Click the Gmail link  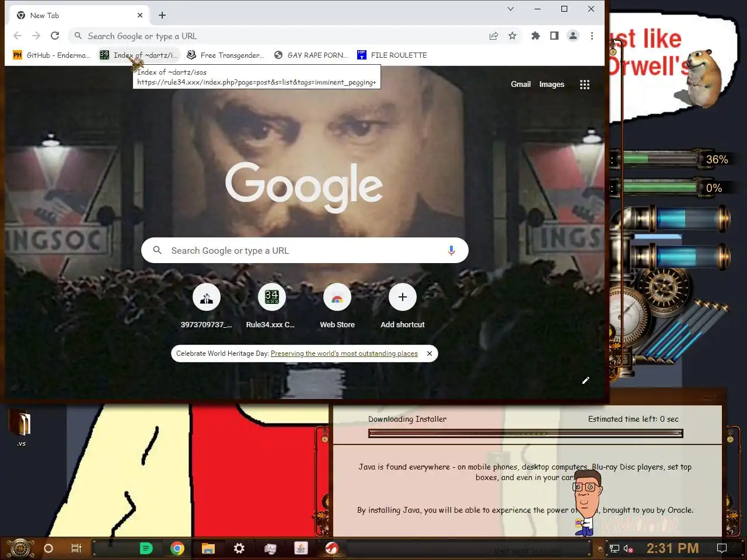tap(521, 85)
